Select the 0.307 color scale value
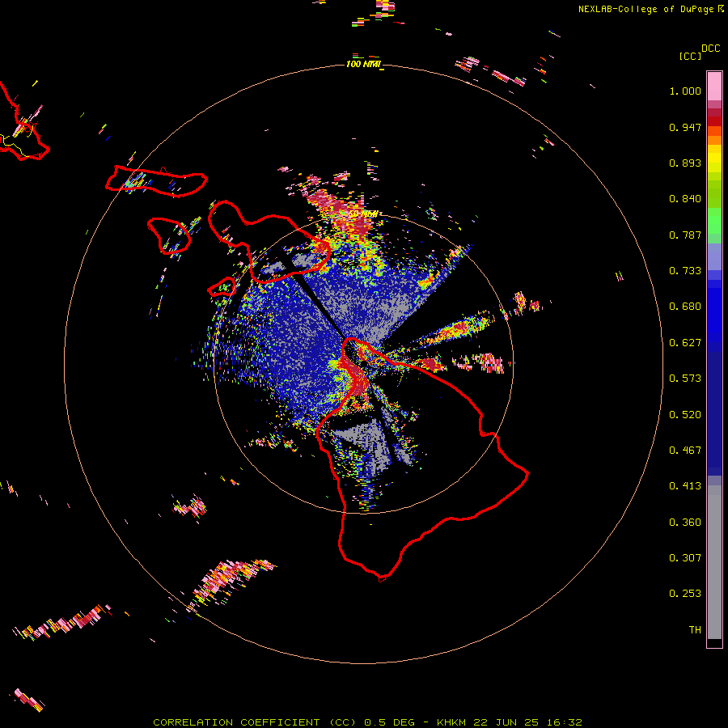The image size is (728, 728). 685,558
